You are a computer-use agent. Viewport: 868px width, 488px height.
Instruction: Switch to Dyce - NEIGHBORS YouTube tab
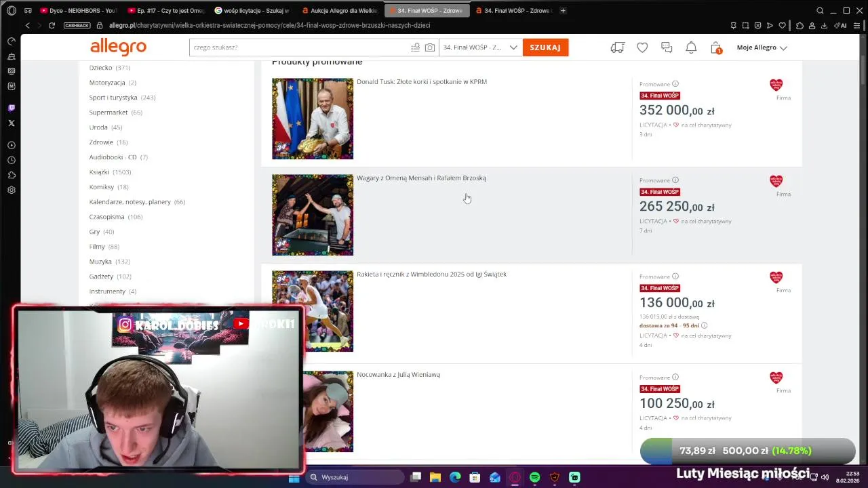coord(78,11)
